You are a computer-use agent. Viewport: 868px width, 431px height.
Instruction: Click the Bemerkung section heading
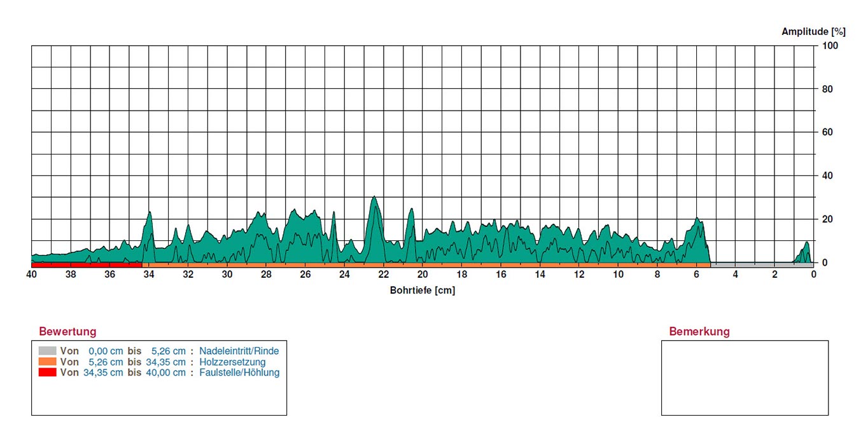[699, 331]
